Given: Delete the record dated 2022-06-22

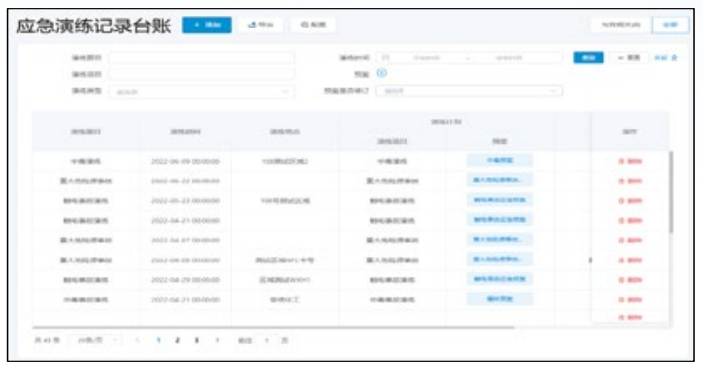Looking at the screenshot, I should [630, 181].
